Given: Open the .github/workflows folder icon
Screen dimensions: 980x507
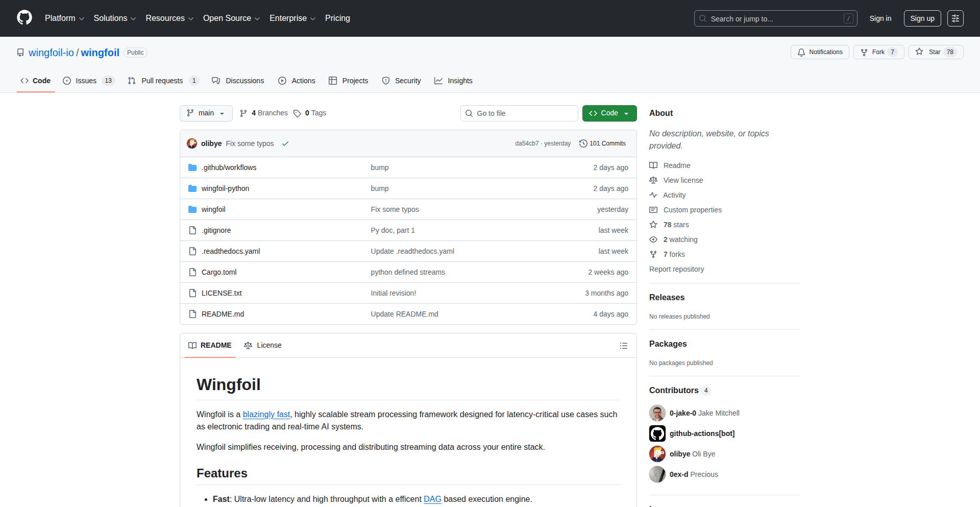Looking at the screenshot, I should pyautogui.click(x=192, y=167).
